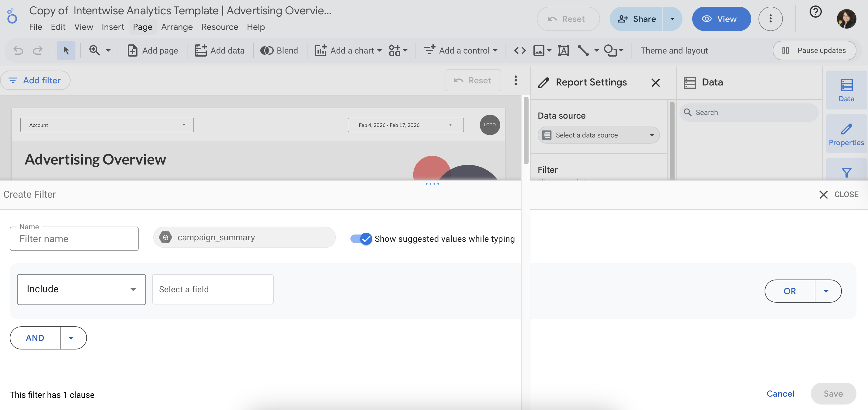Viewport: 868px width, 410px height.
Task: Click the Cancel link
Action: pos(780,394)
